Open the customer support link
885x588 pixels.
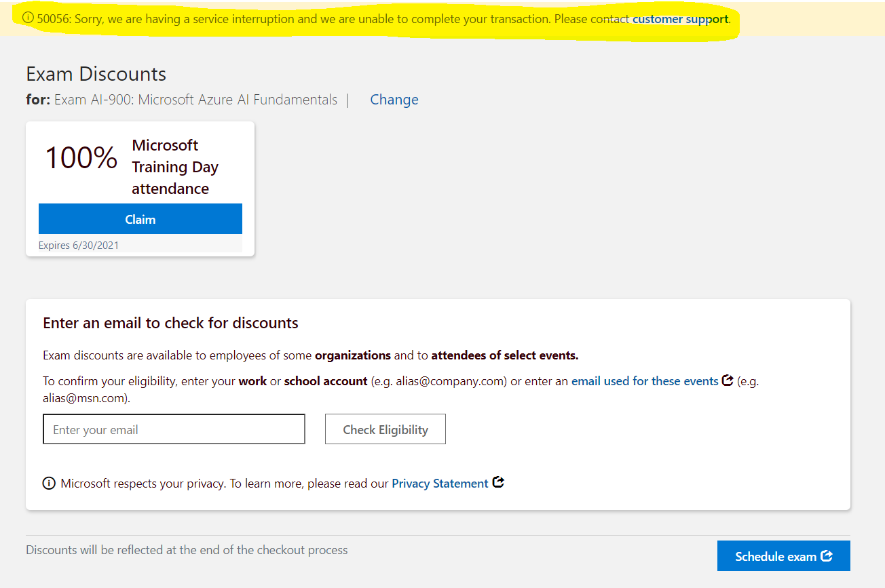click(x=680, y=19)
